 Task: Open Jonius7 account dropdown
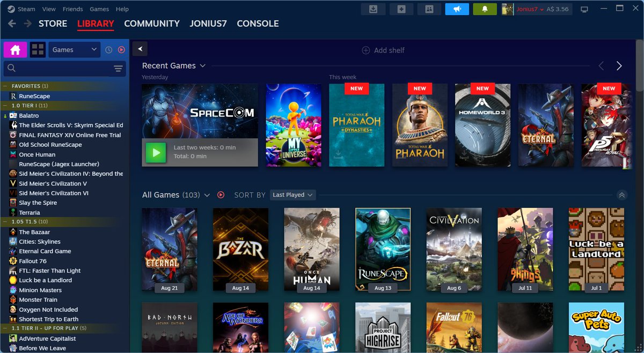tap(530, 9)
